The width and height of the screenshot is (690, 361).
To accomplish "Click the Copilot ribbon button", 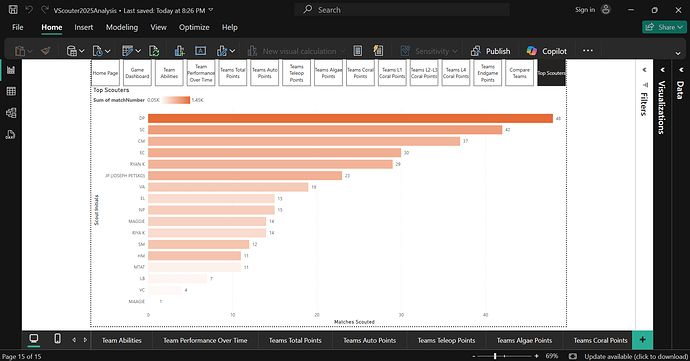I will point(547,51).
